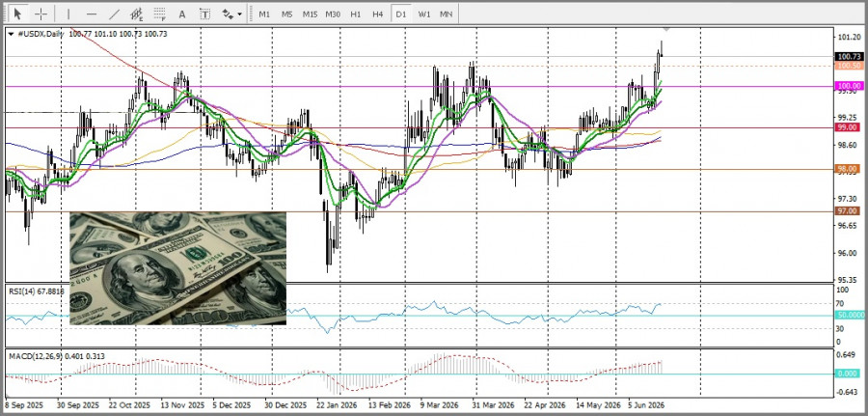Click the chart shift triangle marker at top
Screen dimensions: 868x416
point(666,29)
